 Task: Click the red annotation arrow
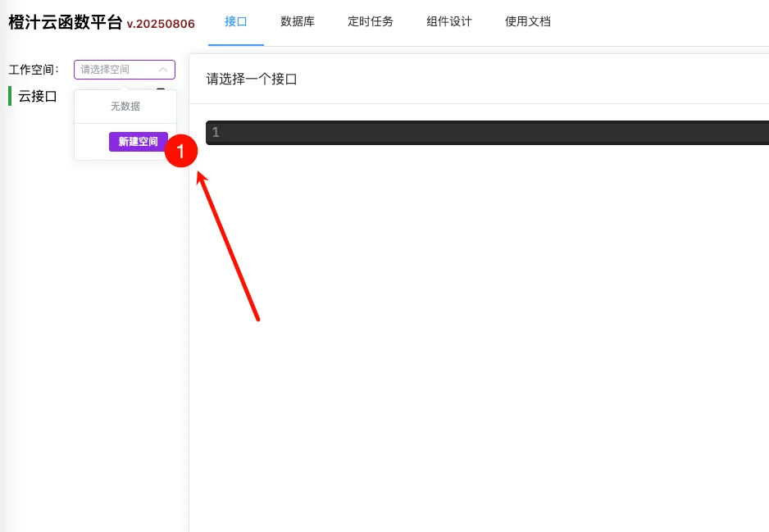point(230,246)
